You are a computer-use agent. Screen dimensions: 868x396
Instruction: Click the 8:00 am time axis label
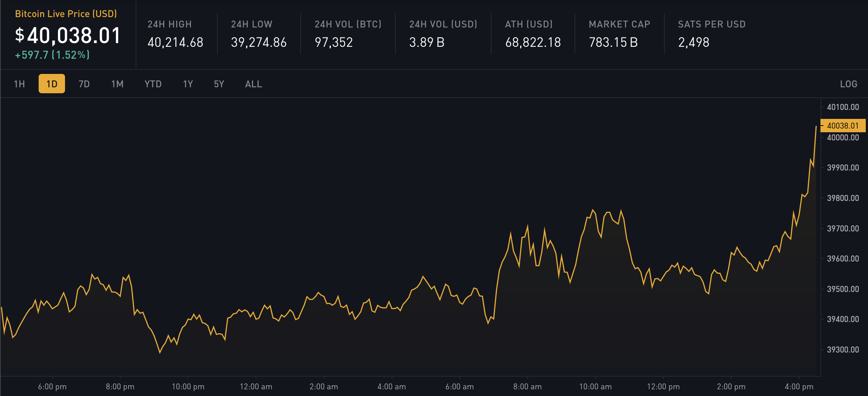pos(527,387)
